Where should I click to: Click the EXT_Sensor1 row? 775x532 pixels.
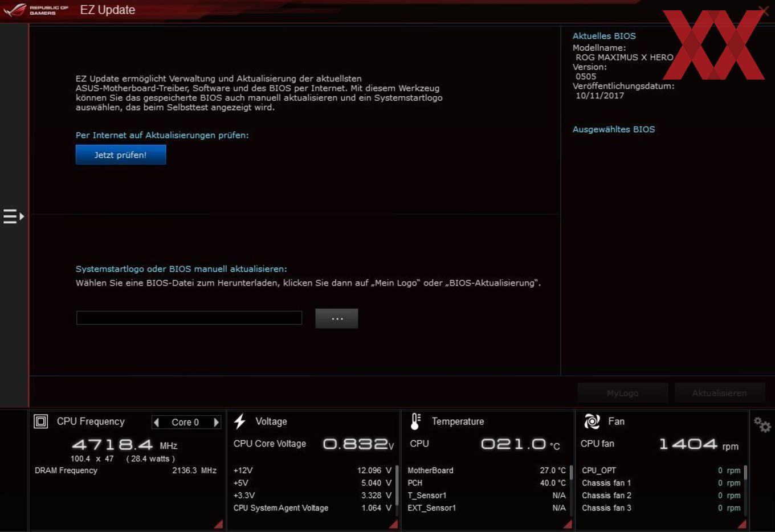pos(487,508)
